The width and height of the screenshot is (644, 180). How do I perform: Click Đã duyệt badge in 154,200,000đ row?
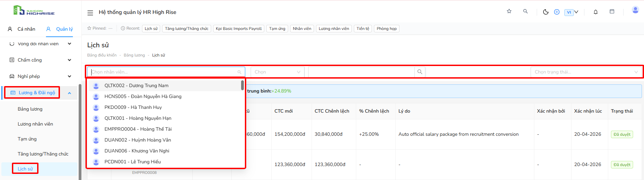pyautogui.click(x=622, y=134)
